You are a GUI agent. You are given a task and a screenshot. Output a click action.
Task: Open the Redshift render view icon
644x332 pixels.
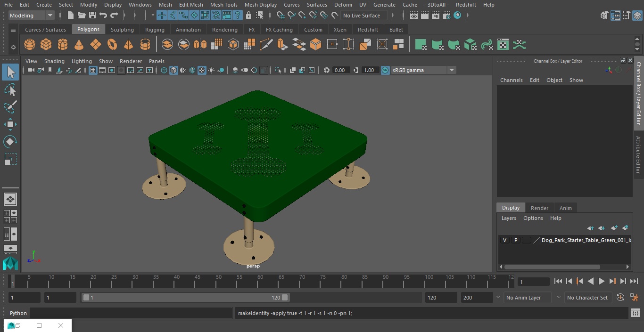(x=457, y=16)
